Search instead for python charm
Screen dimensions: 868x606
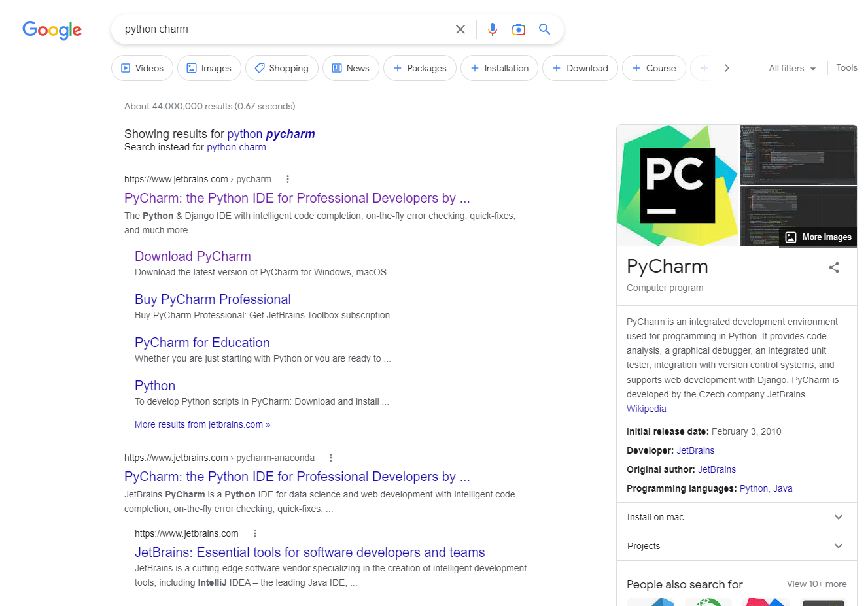pos(236,147)
